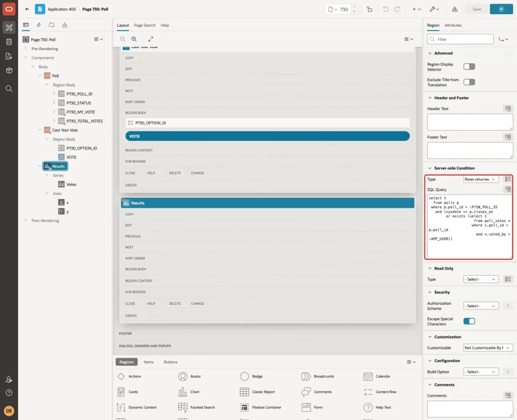This screenshot has height=420, width=517.
Task: Open App Builder icon in sidebar
Action: click(x=9, y=28)
